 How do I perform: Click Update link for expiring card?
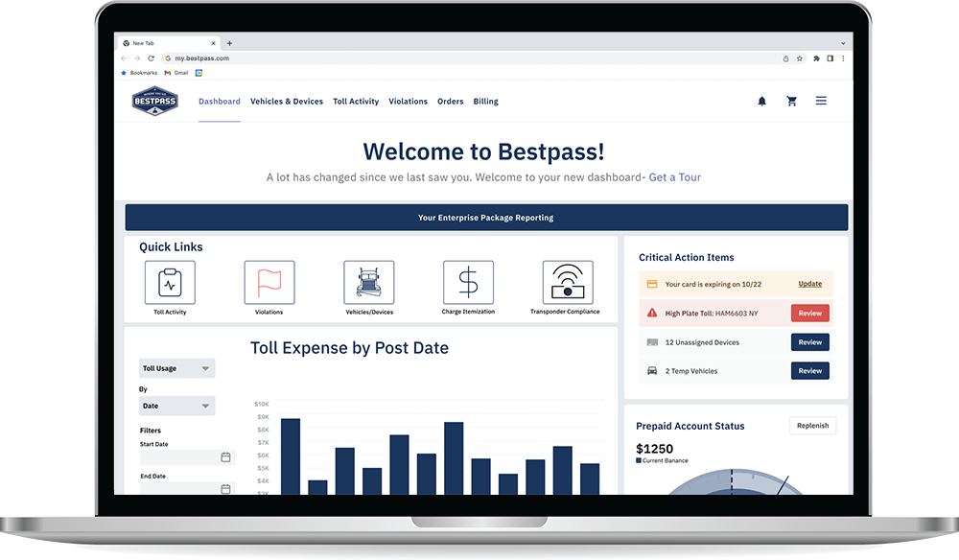coord(809,284)
